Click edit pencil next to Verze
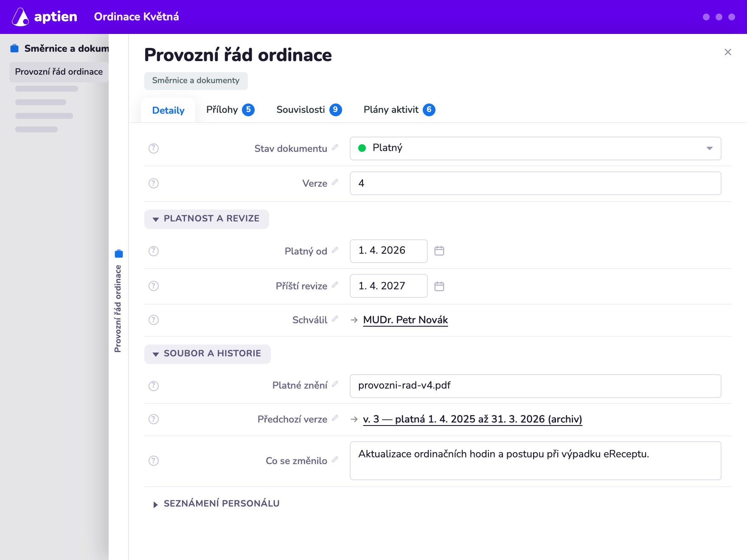The height and width of the screenshot is (560, 747). [335, 182]
